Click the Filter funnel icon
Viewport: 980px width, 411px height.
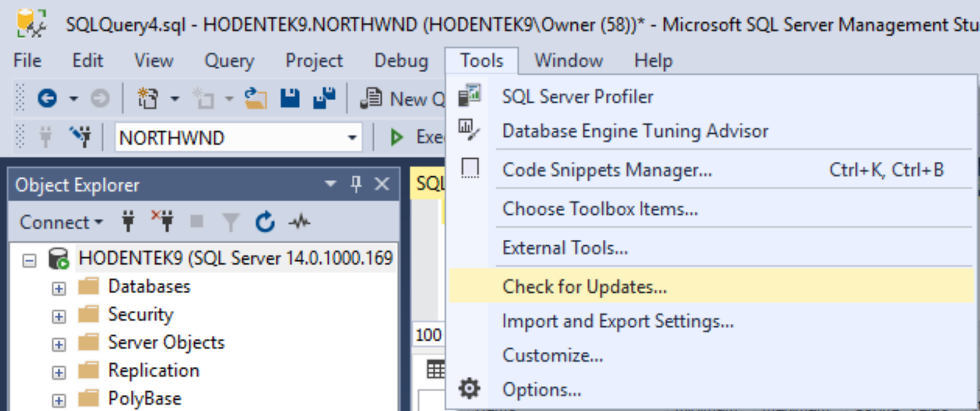231,222
